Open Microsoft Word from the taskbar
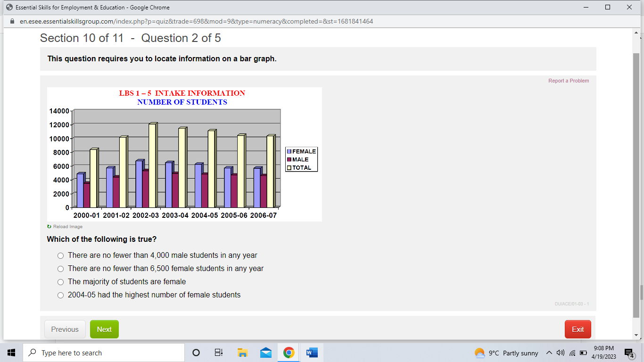The image size is (644, 362). tap(312, 353)
